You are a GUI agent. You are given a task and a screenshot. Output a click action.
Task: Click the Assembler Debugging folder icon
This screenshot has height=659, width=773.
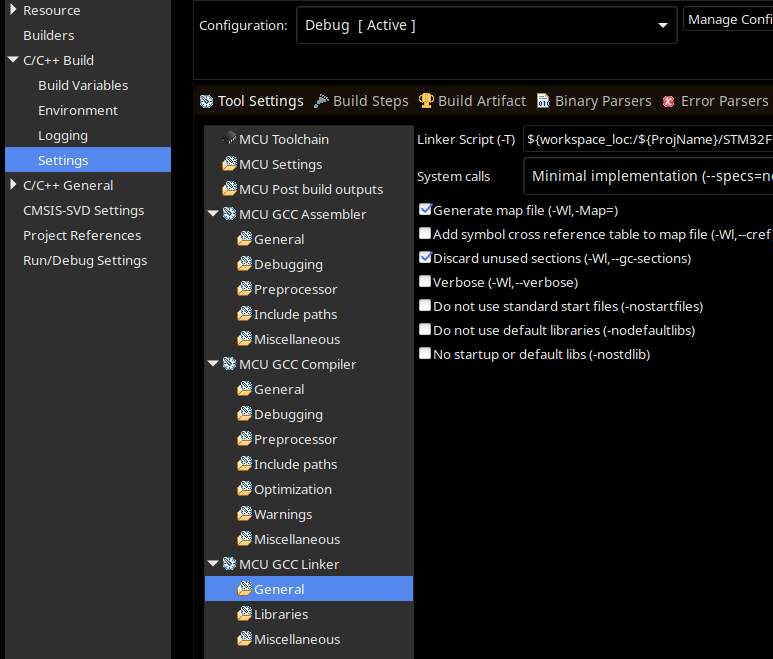pyautogui.click(x=245, y=264)
